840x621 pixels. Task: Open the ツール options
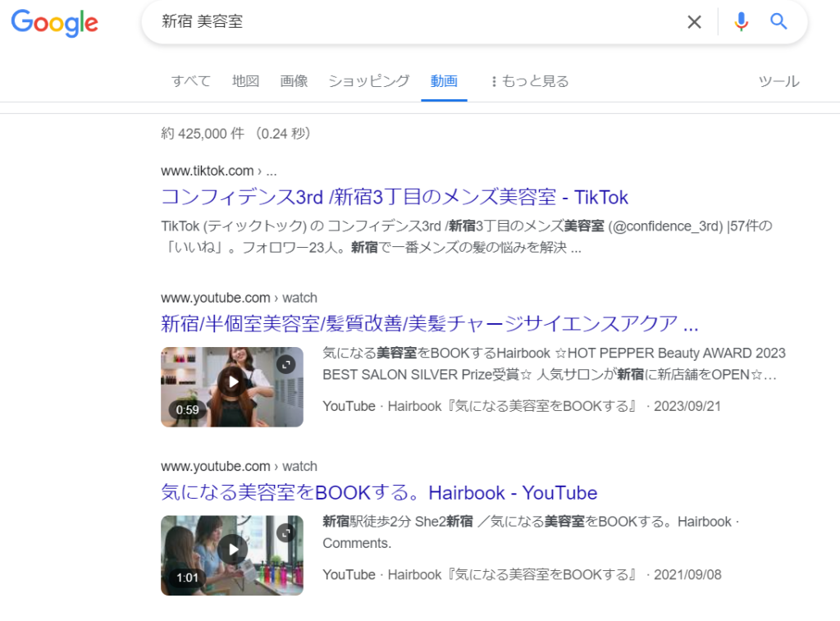point(778,81)
